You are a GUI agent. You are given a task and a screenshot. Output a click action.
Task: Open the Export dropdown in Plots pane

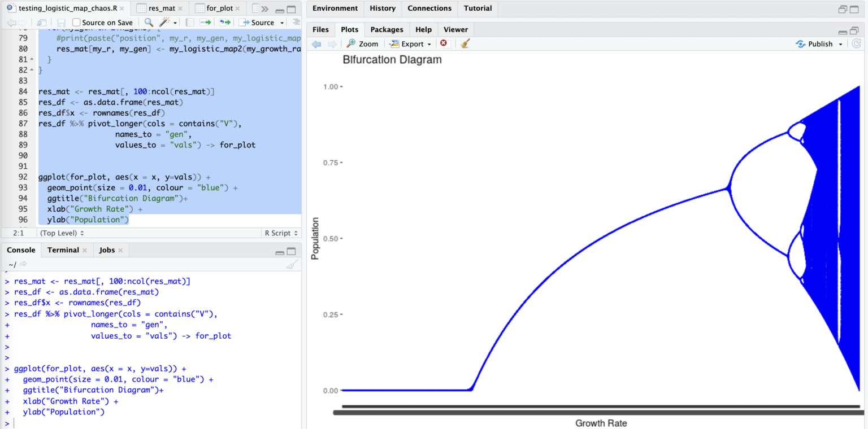(x=411, y=44)
